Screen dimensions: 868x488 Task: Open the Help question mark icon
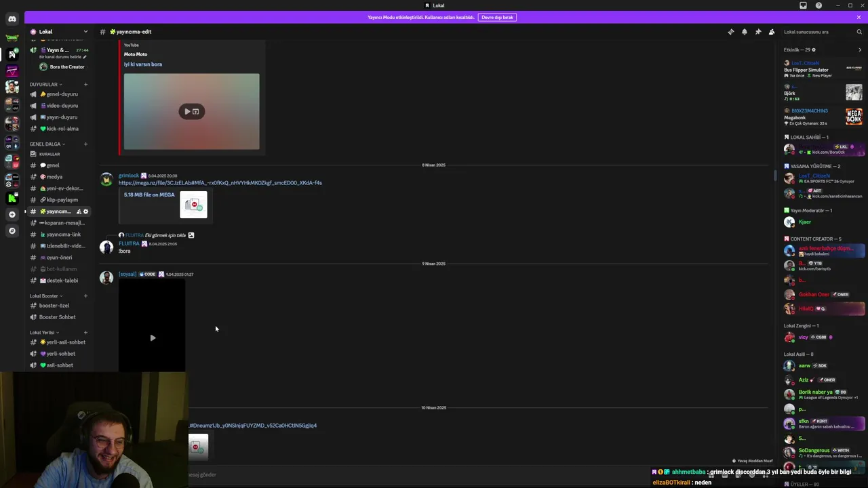[x=818, y=5]
